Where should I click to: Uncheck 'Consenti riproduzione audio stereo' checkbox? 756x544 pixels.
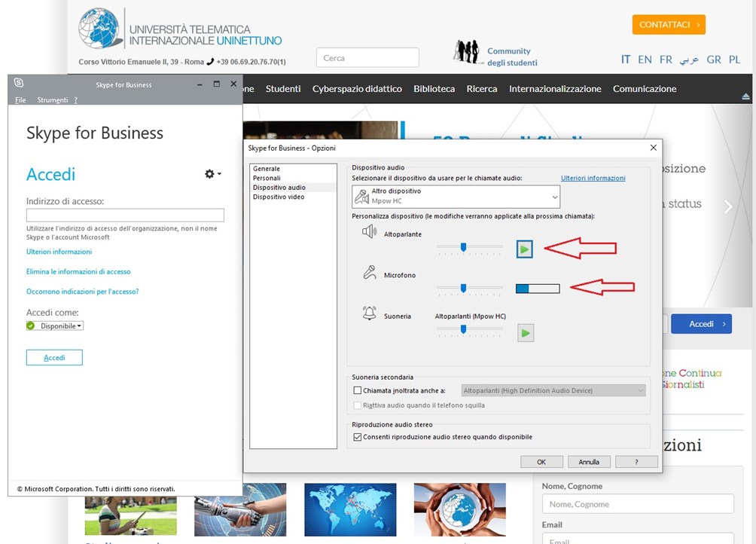(x=358, y=437)
